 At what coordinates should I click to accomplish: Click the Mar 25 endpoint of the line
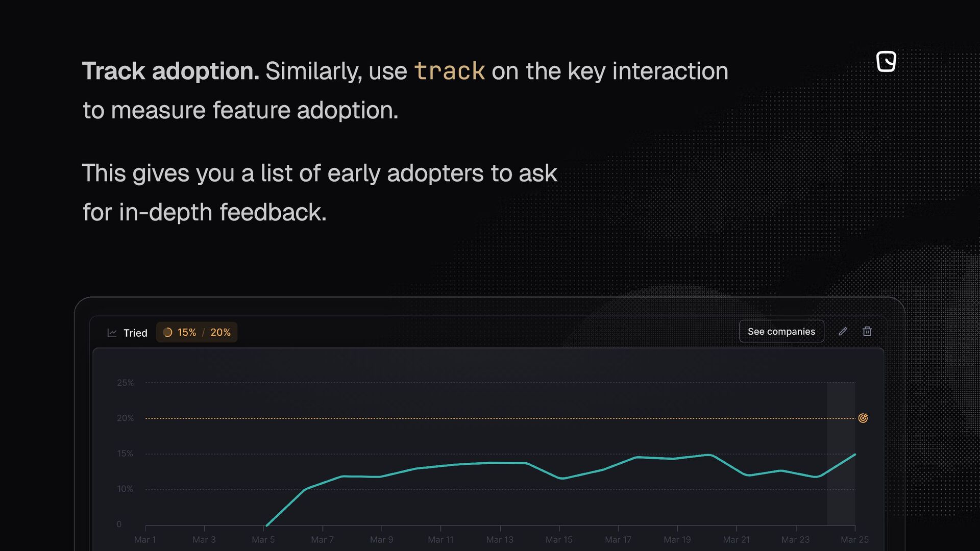point(855,454)
